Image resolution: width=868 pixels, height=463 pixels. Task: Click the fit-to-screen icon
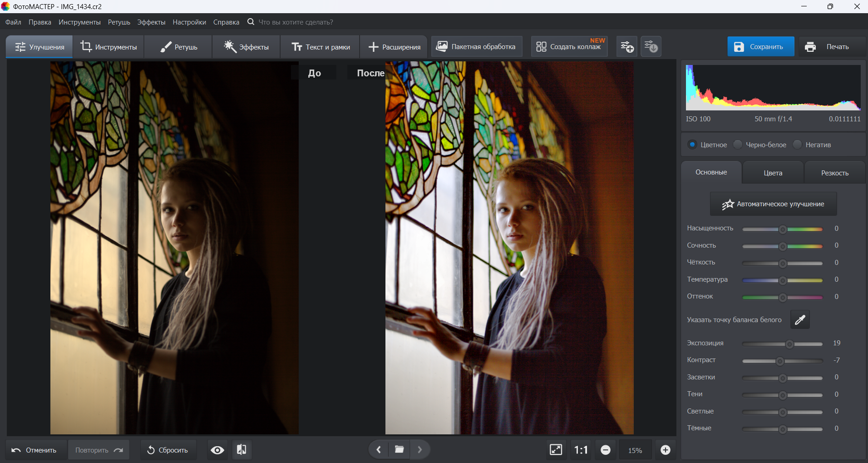point(556,450)
